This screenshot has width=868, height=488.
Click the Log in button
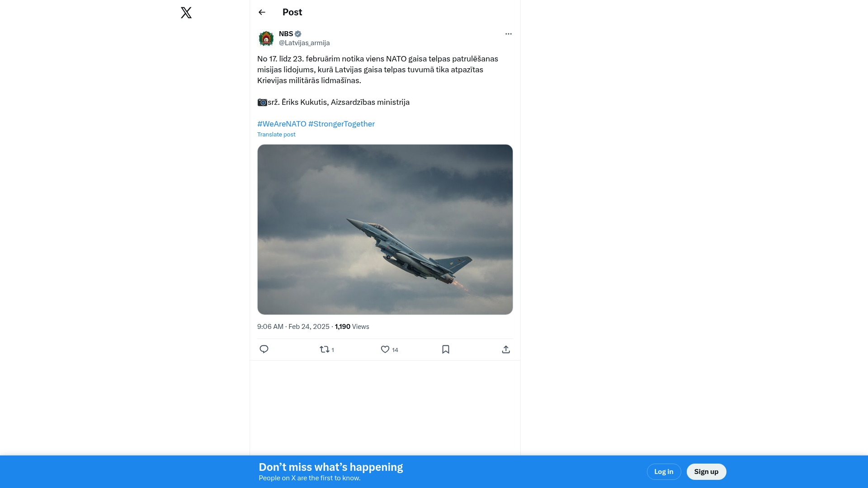coord(664,472)
